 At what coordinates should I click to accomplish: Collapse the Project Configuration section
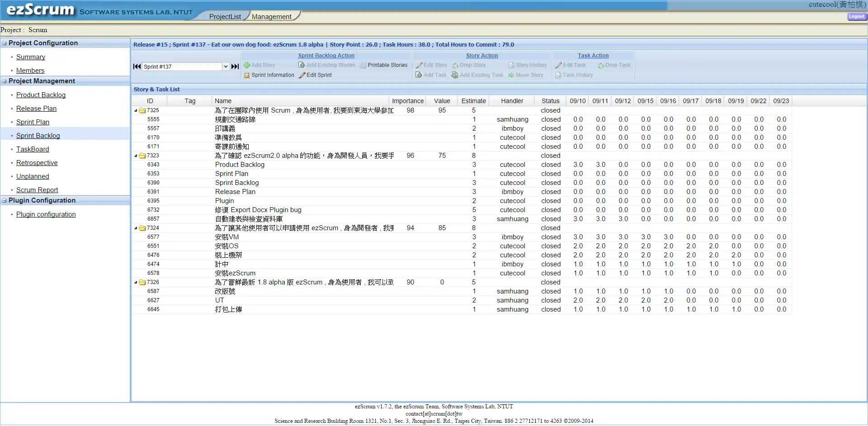point(5,43)
